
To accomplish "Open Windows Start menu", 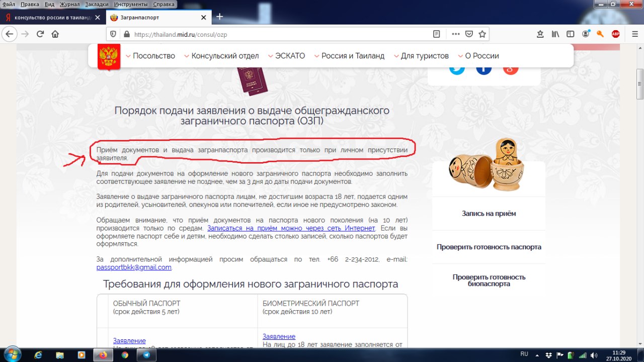I will (x=12, y=354).
